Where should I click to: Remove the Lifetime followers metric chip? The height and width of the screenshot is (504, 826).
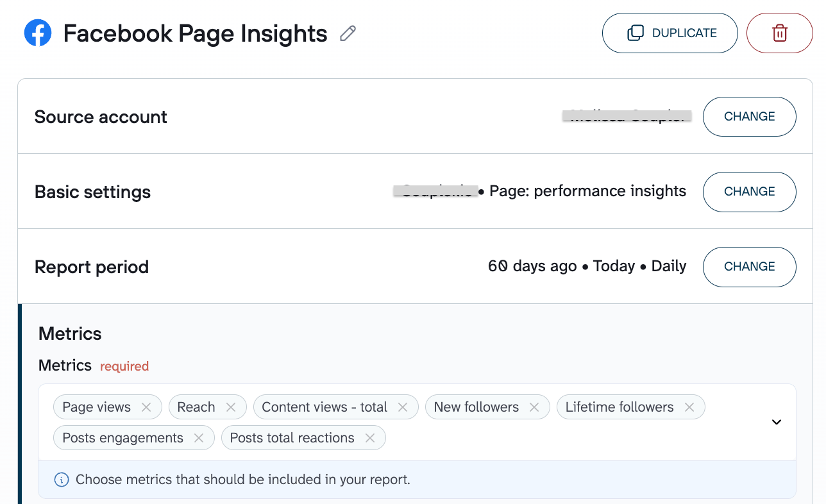click(689, 407)
